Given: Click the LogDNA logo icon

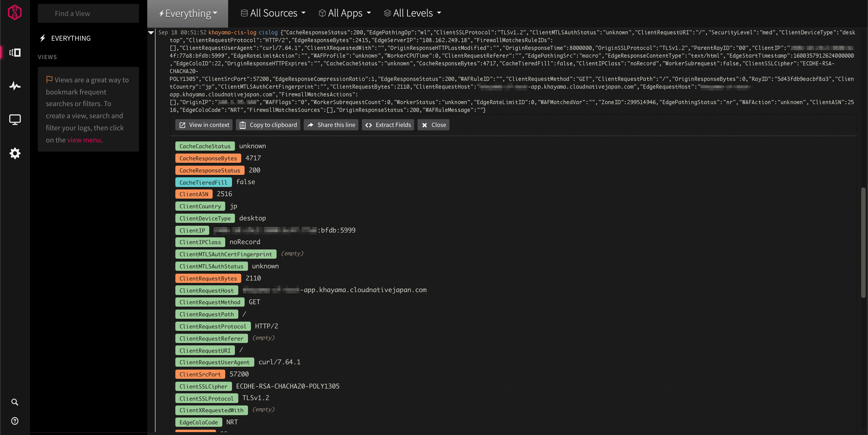Looking at the screenshot, I should (x=15, y=13).
